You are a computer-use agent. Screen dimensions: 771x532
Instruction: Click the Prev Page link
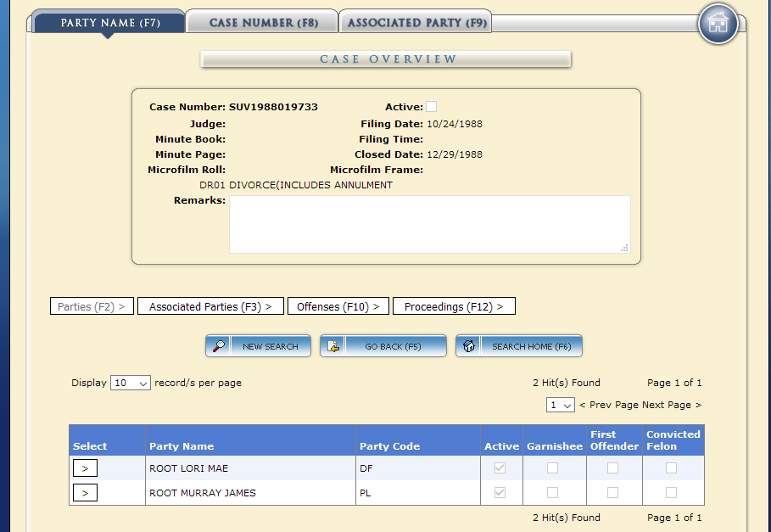[609, 405]
